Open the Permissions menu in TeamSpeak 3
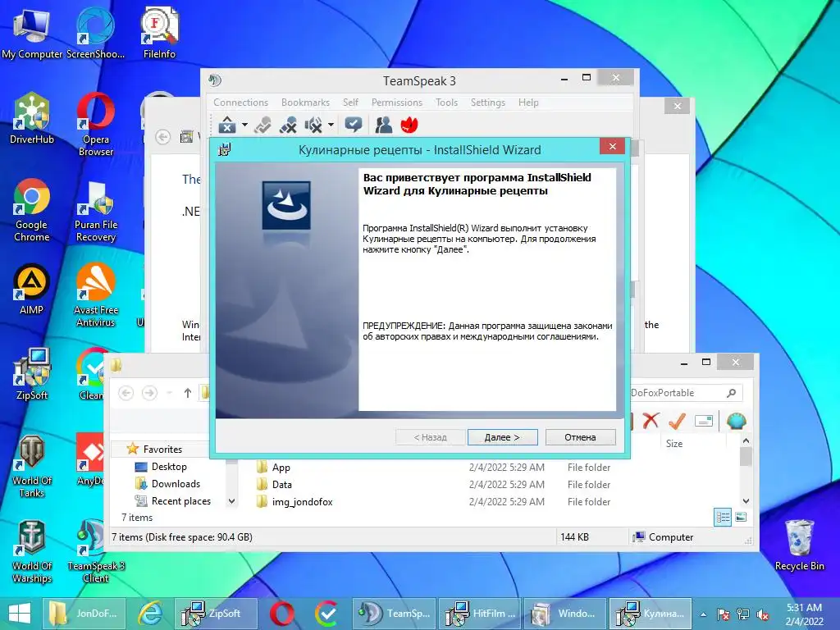The height and width of the screenshot is (630, 840). [x=397, y=103]
